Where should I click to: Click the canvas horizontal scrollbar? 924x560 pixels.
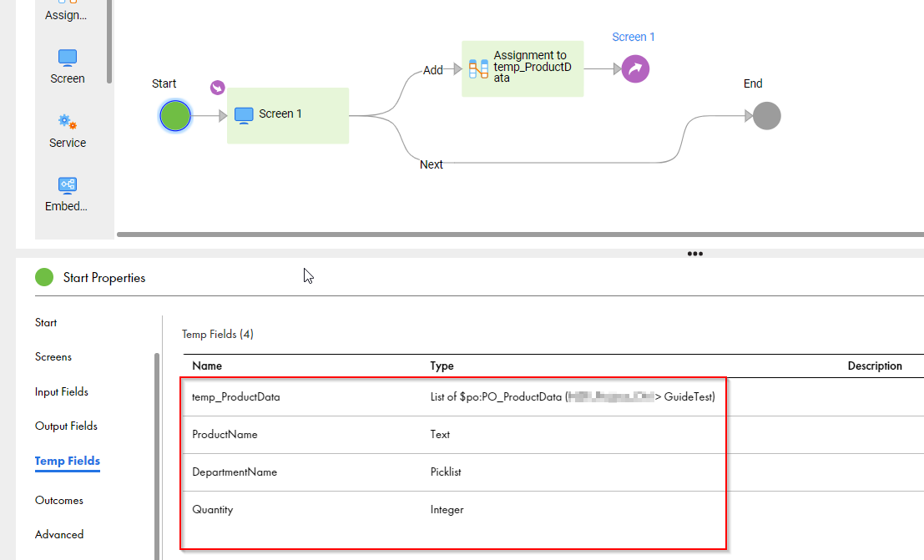click(x=520, y=235)
